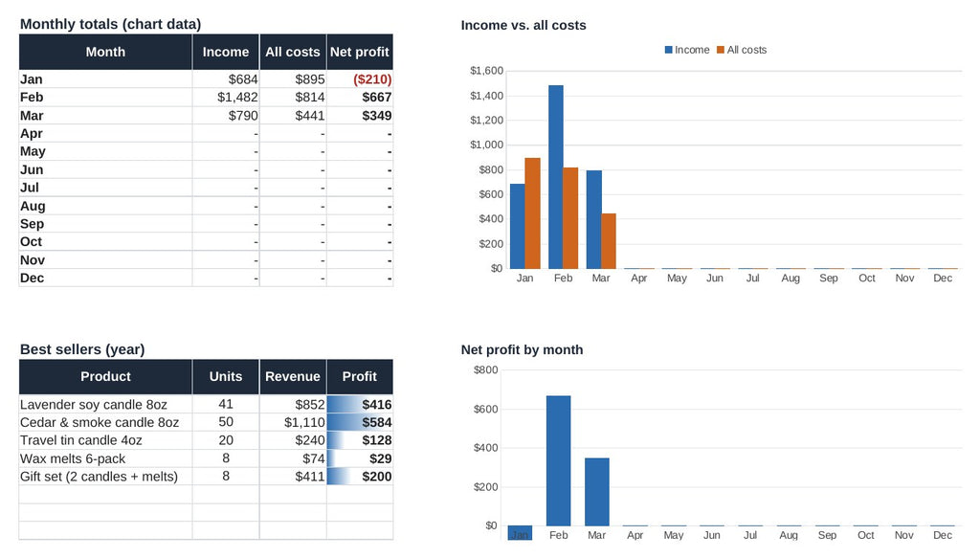Select the Mar All costs orange bar
The width and height of the screenshot is (980, 558).
tap(609, 241)
